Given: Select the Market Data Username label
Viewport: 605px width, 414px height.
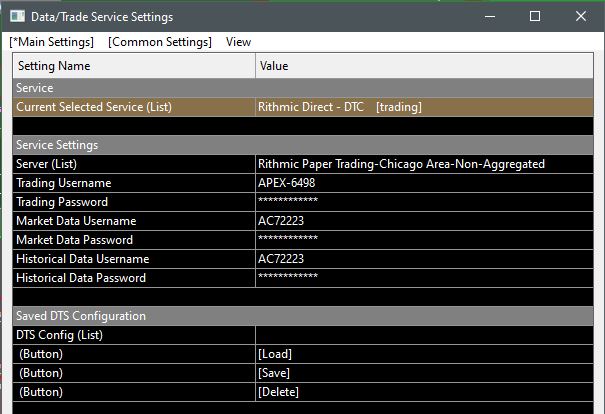Looking at the screenshot, I should [76, 221].
